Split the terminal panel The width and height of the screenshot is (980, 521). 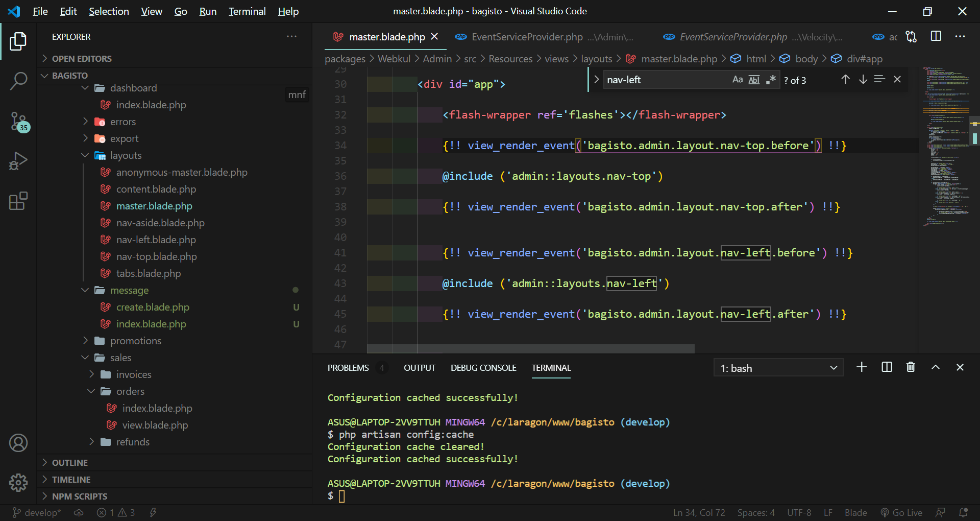(x=887, y=367)
